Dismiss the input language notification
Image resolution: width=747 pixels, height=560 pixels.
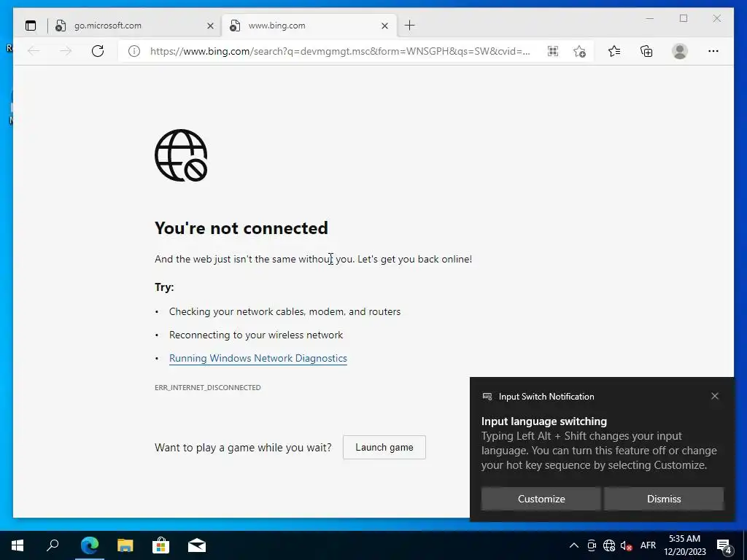[664, 499]
